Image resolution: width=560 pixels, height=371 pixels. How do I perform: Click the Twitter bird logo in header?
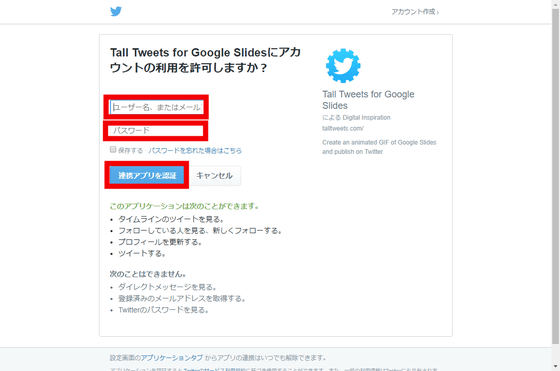tap(116, 11)
